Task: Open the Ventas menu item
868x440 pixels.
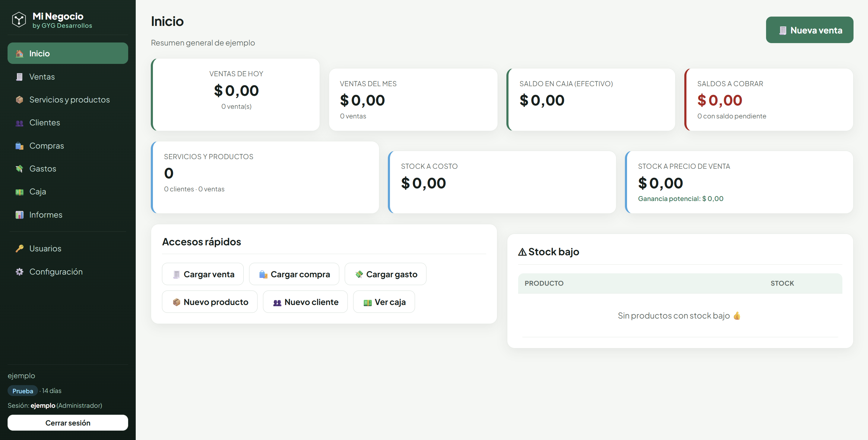Action: tap(68, 77)
